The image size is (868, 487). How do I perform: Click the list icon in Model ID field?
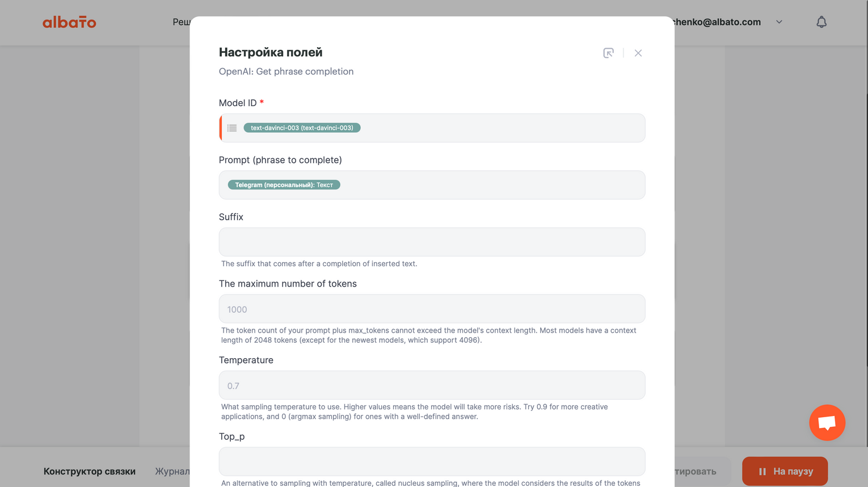point(232,128)
